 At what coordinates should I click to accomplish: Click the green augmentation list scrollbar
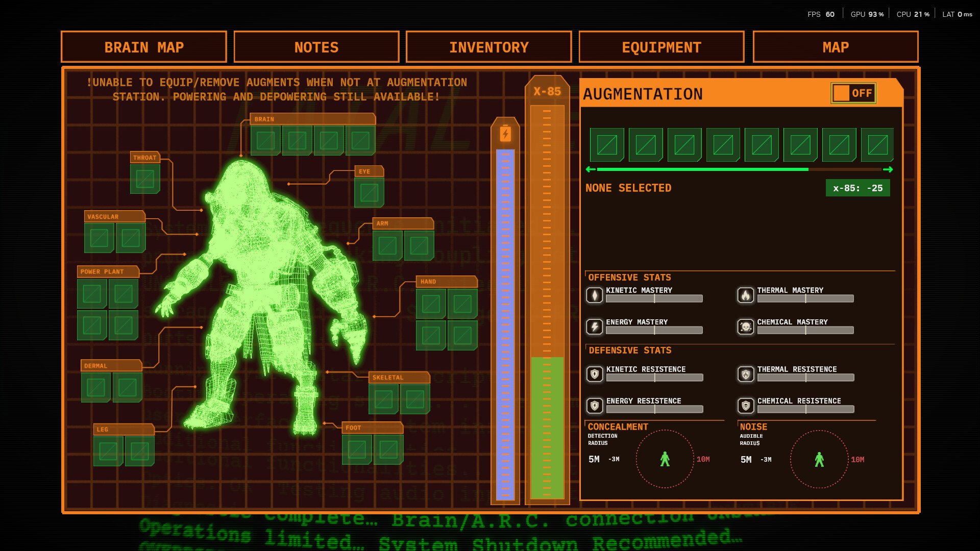coord(702,169)
